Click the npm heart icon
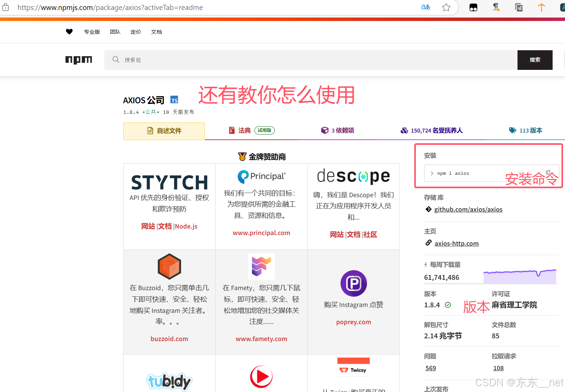 tap(69, 32)
